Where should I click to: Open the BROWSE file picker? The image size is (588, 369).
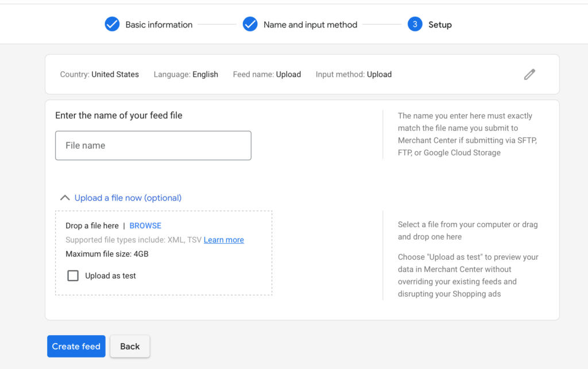click(x=145, y=225)
